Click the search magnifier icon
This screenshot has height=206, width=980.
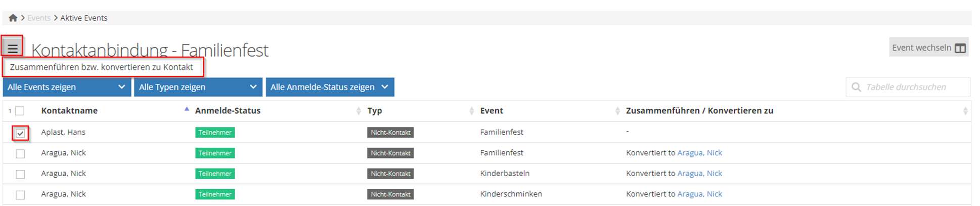[x=856, y=87]
